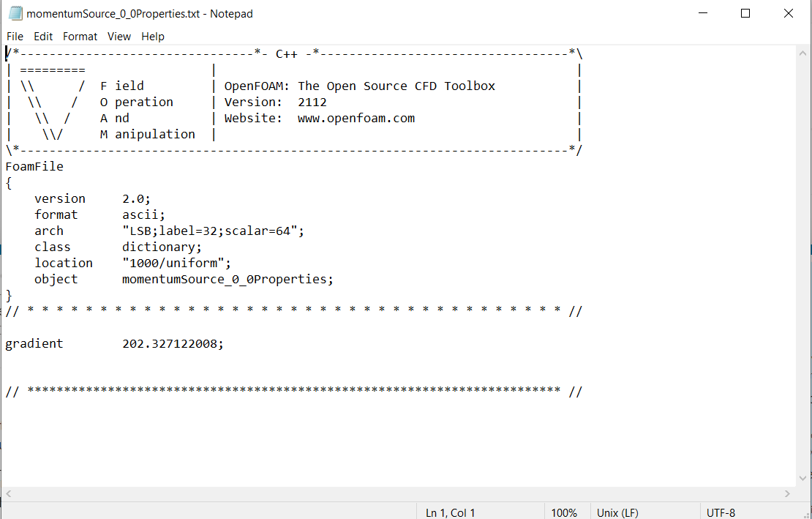Maximize the Notepad window

(x=745, y=13)
